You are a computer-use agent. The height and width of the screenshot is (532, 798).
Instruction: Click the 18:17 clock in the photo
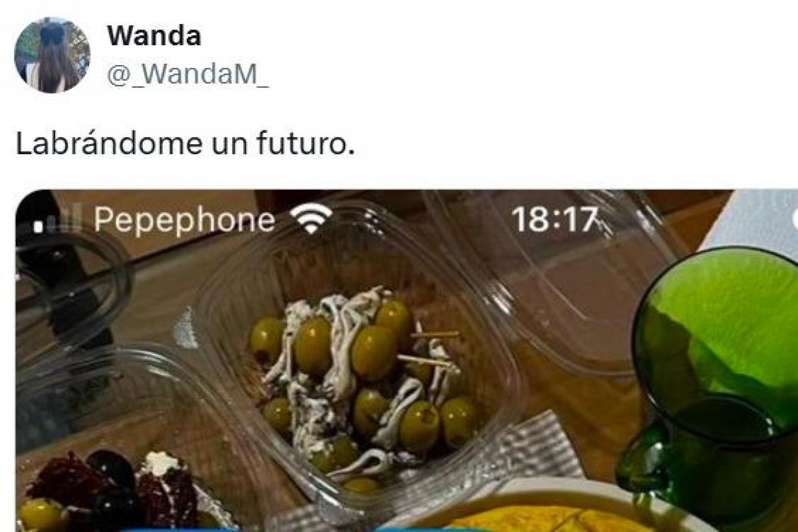[555, 220]
